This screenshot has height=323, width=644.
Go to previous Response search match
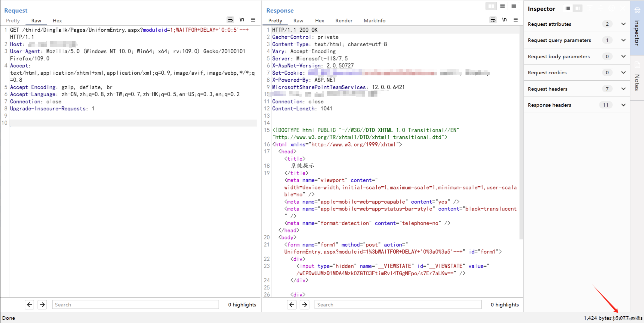pyautogui.click(x=292, y=304)
